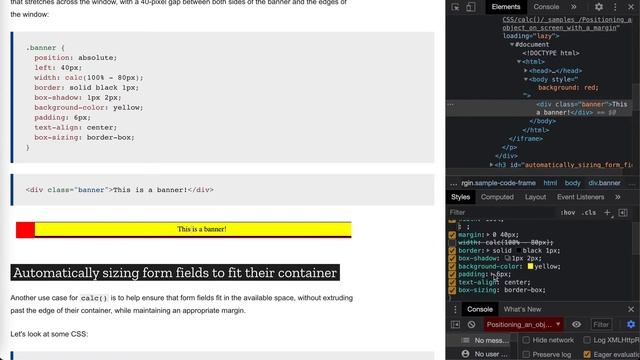Clear the console icon
This screenshot has height=360, width=640.
(x=471, y=324)
